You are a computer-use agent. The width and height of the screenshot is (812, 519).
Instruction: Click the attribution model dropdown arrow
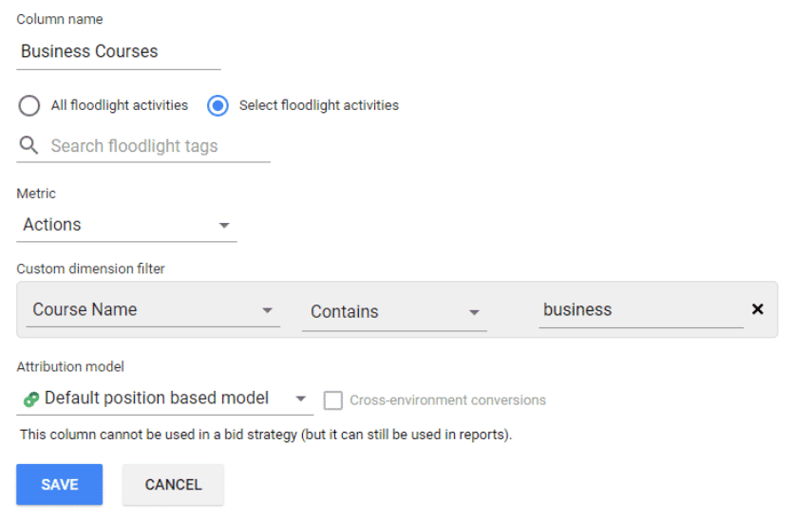pyautogui.click(x=300, y=399)
